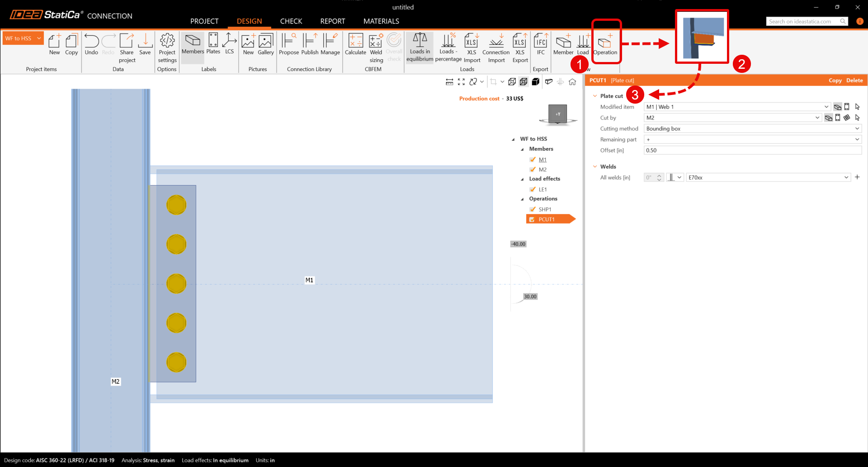Click the Offset [in] input field
Screen dimensions: 868x467
click(752, 150)
